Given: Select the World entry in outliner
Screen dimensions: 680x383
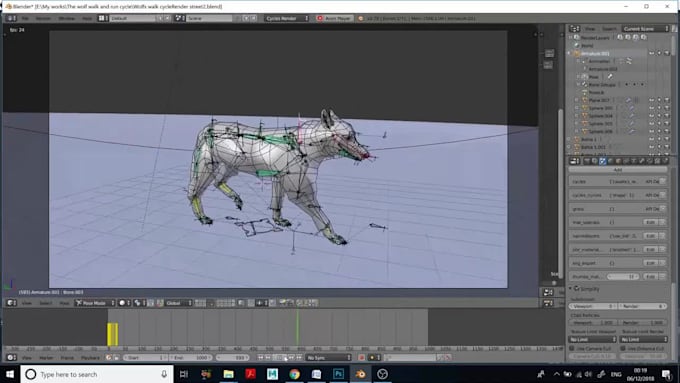Looking at the screenshot, I should (587, 46).
